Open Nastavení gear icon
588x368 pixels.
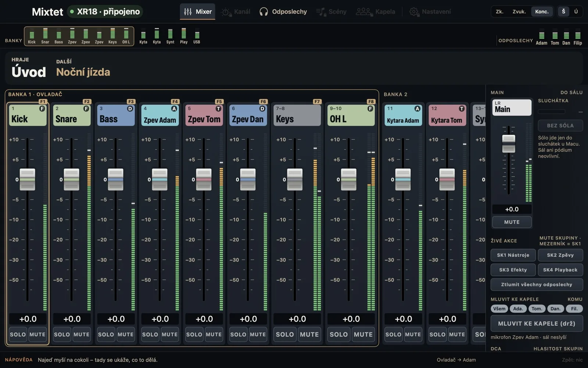(x=414, y=12)
